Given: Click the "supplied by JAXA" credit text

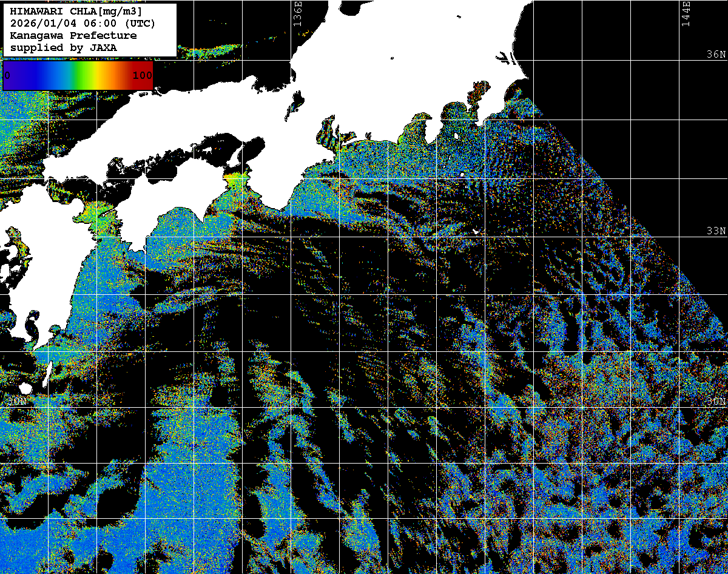Looking at the screenshot, I should [x=64, y=47].
